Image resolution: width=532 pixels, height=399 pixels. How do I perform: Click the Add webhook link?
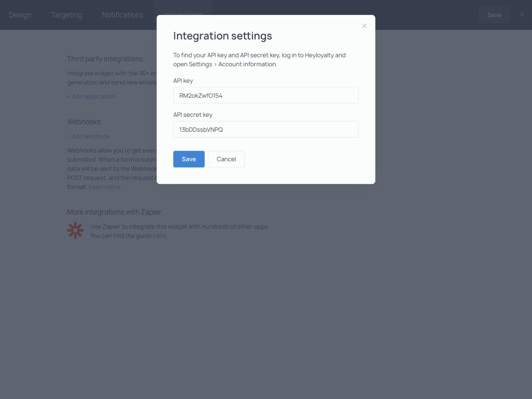click(89, 136)
